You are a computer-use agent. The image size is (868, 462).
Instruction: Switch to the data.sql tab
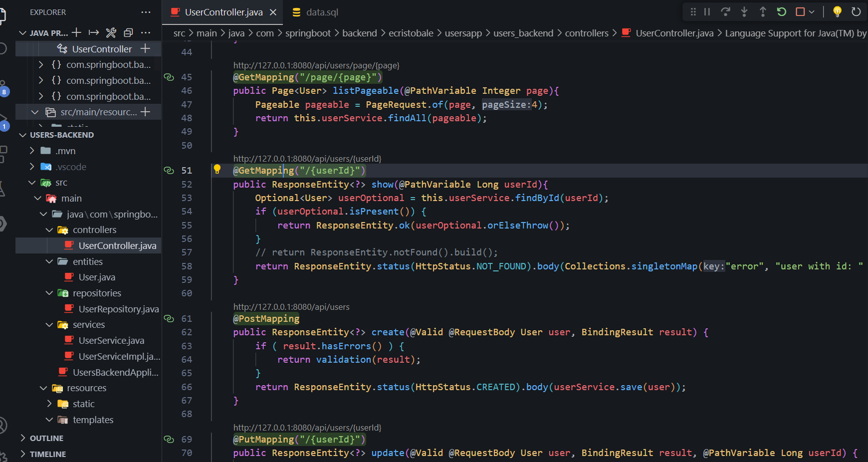[322, 12]
